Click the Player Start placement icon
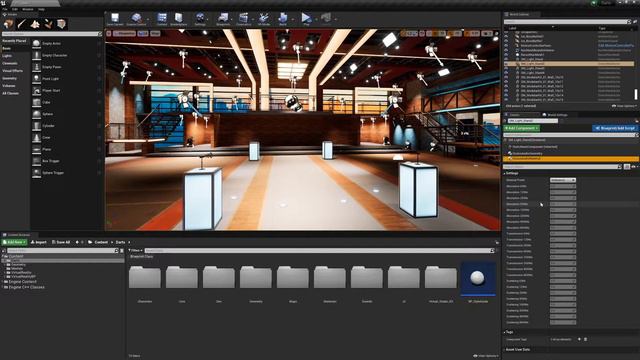This screenshot has width=640, height=360. [x=36, y=91]
